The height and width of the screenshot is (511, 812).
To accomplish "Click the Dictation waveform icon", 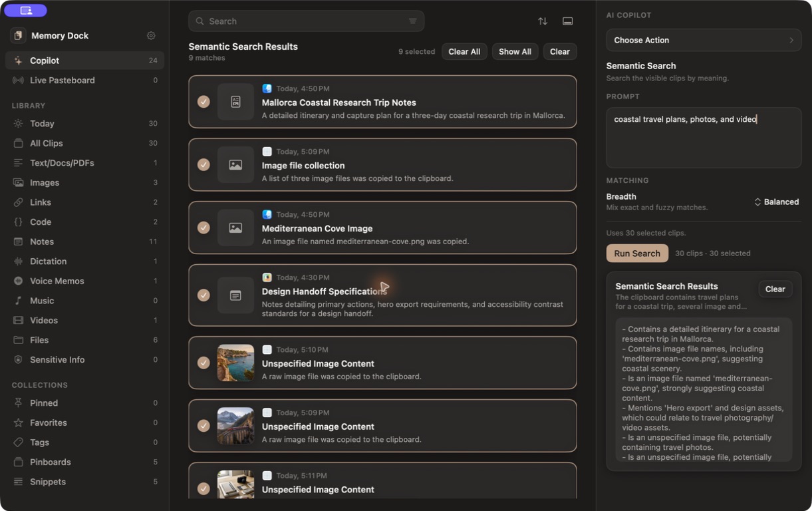I will [x=18, y=261].
